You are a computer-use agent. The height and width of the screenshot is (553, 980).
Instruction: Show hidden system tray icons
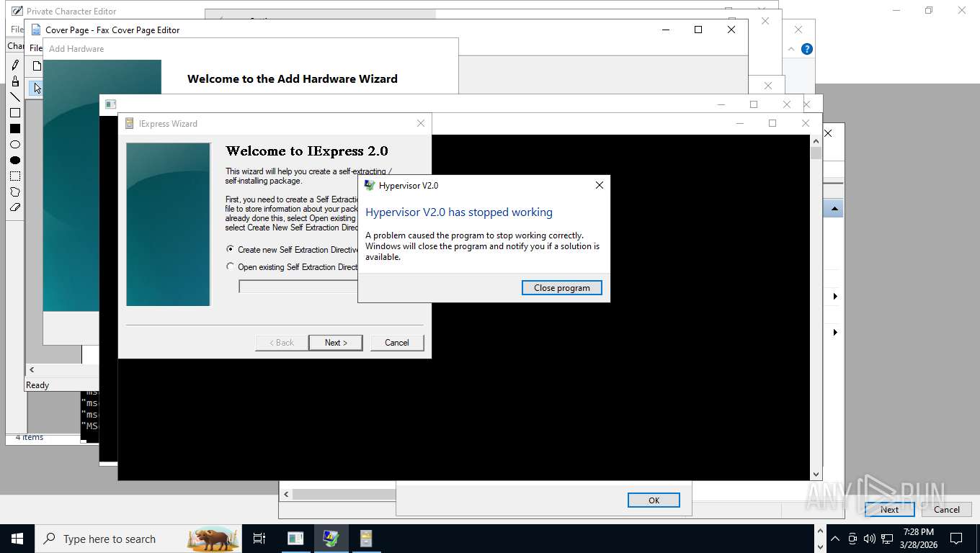point(835,539)
